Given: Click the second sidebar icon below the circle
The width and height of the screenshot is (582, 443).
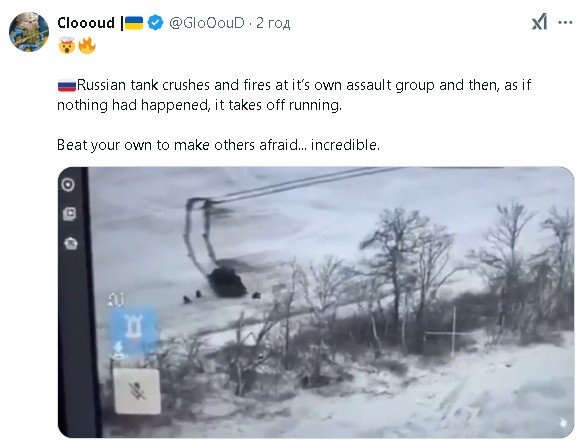Looking at the screenshot, I should pyautogui.click(x=69, y=214).
